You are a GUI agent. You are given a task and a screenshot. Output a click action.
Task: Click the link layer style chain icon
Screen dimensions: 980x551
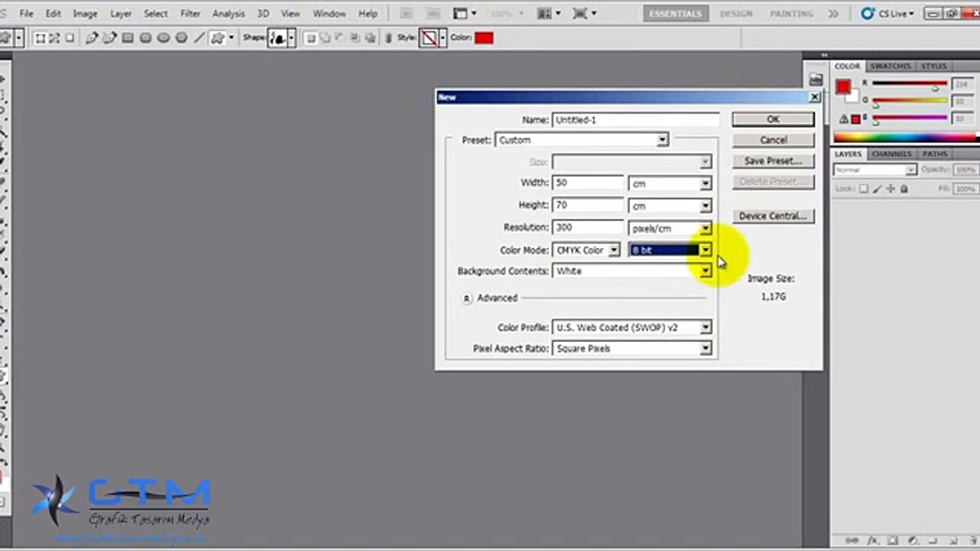387,37
